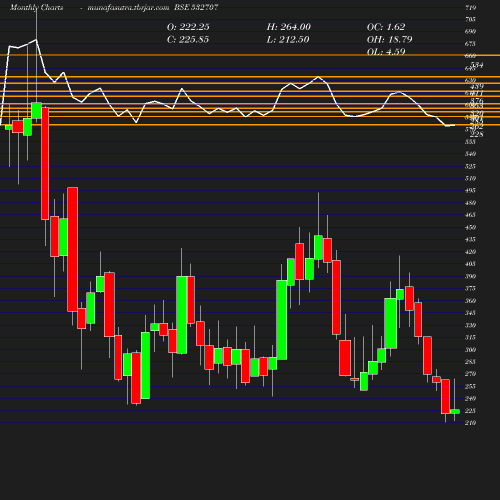Click the close price value 'C: 225.85'
The image size is (500, 500).
click(x=188, y=40)
